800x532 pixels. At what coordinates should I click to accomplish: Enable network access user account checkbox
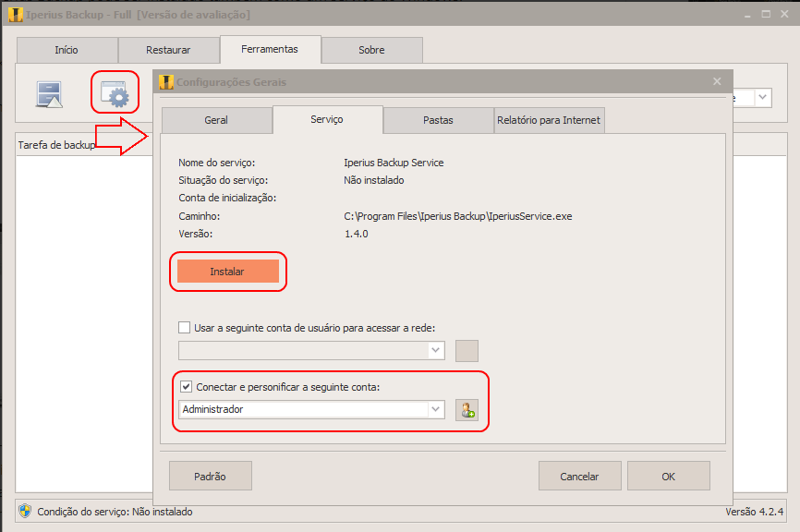point(184,328)
